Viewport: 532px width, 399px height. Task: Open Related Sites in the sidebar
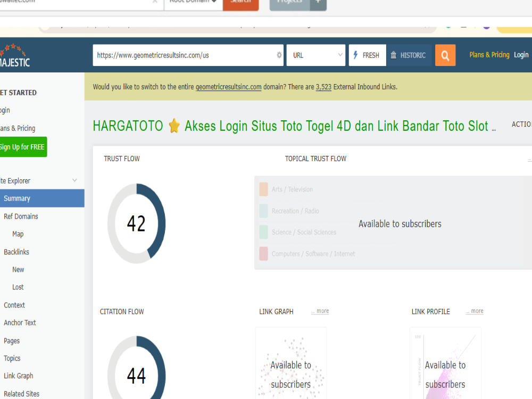coord(21,394)
